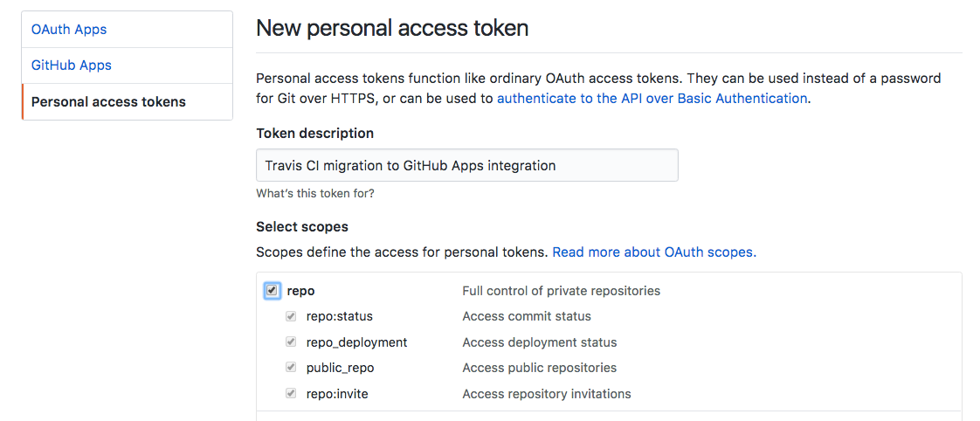Viewport: 980px width, 421px height.
Task: Select Personal access tokens in sidebar
Action: coord(108,101)
